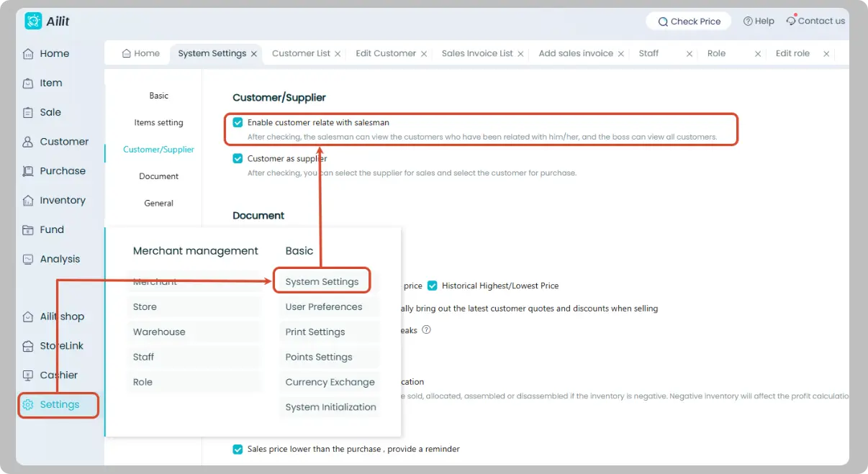
Task: Open Customer via its sidebar icon
Action: 28,142
